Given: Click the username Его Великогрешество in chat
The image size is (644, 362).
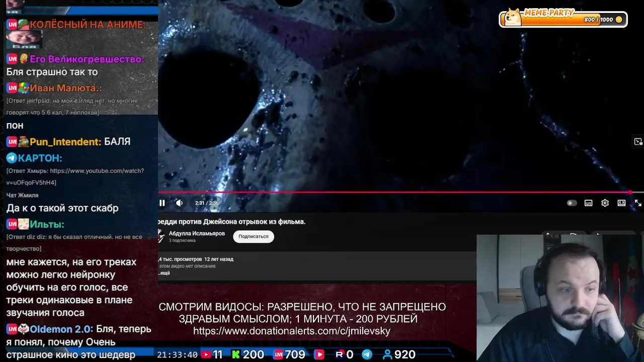Looking at the screenshot, I should click(87, 59).
